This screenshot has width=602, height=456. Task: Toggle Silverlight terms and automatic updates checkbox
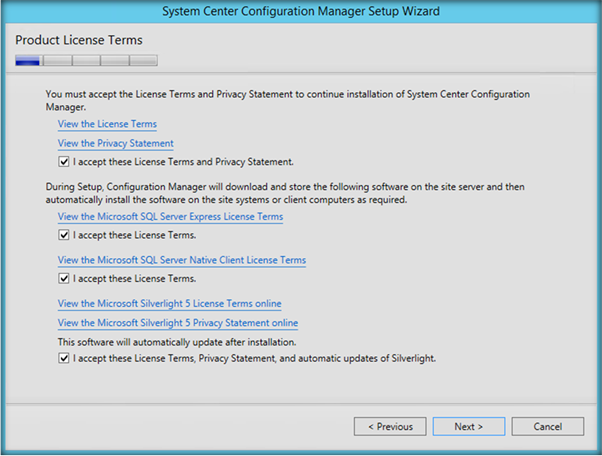[x=64, y=358]
